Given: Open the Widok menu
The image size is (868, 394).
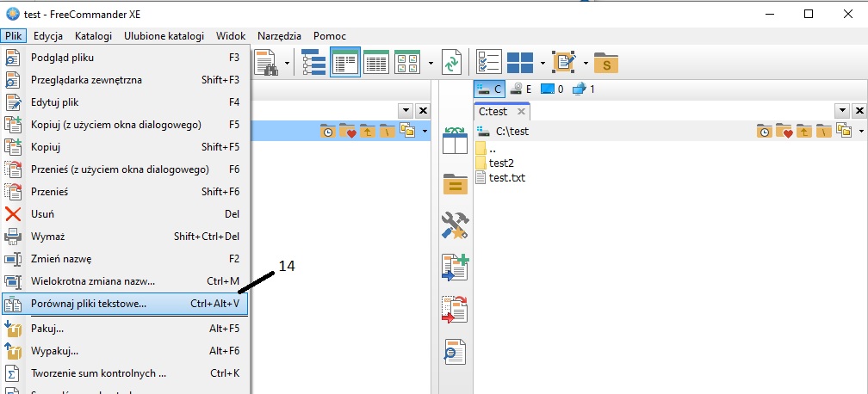Looking at the screenshot, I should point(231,36).
